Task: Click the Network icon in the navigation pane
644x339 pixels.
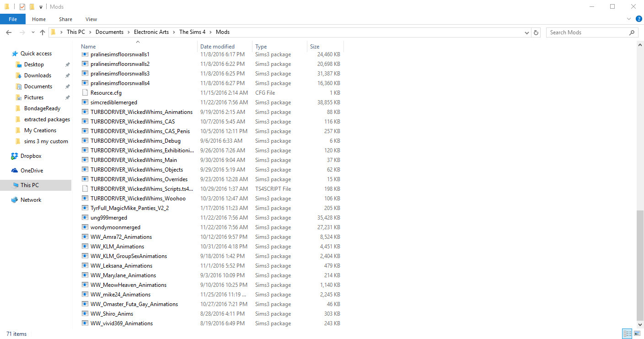Action: tap(15, 200)
